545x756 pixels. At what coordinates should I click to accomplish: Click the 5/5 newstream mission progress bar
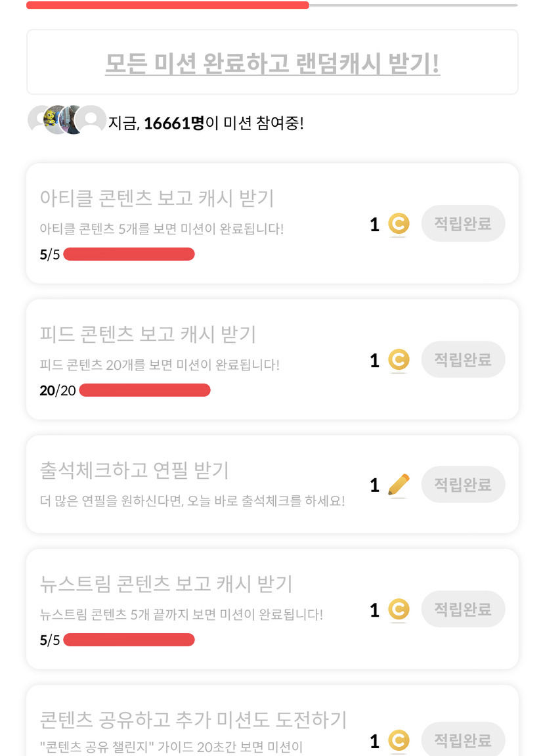129,640
